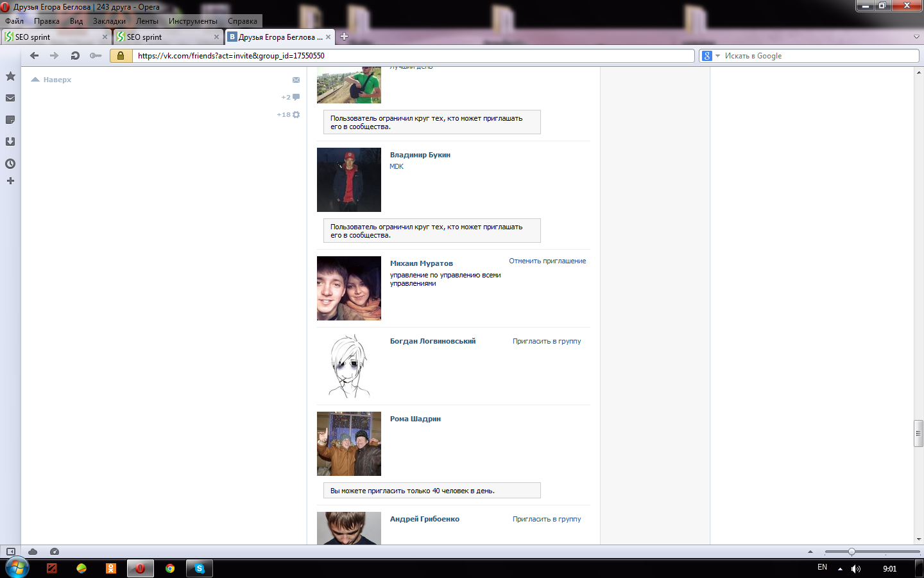Open the Файл menu
Screen dimensions: 924x578
(14, 21)
